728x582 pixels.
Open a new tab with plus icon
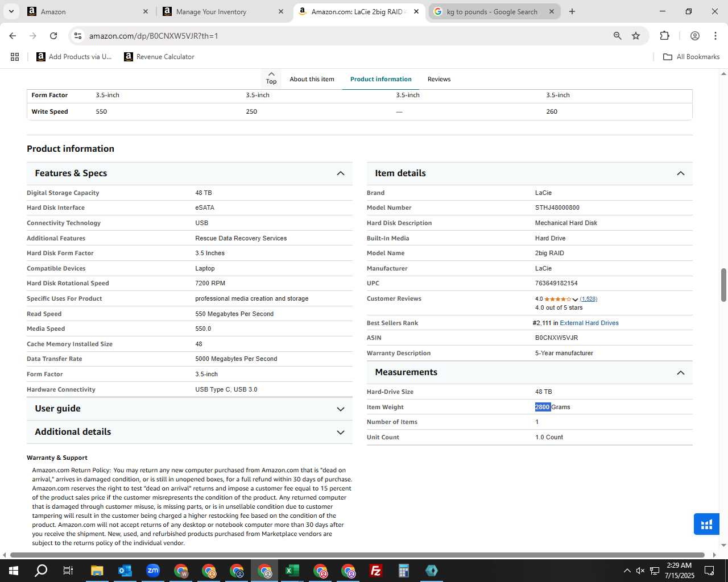point(572,11)
